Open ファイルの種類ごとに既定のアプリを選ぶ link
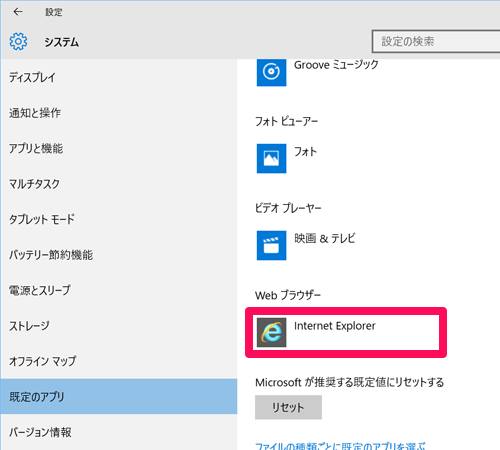Screen dimensions: 500x450 (340, 446)
